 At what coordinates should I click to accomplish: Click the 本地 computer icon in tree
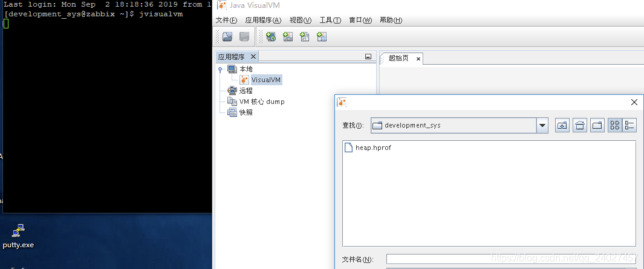tap(232, 69)
